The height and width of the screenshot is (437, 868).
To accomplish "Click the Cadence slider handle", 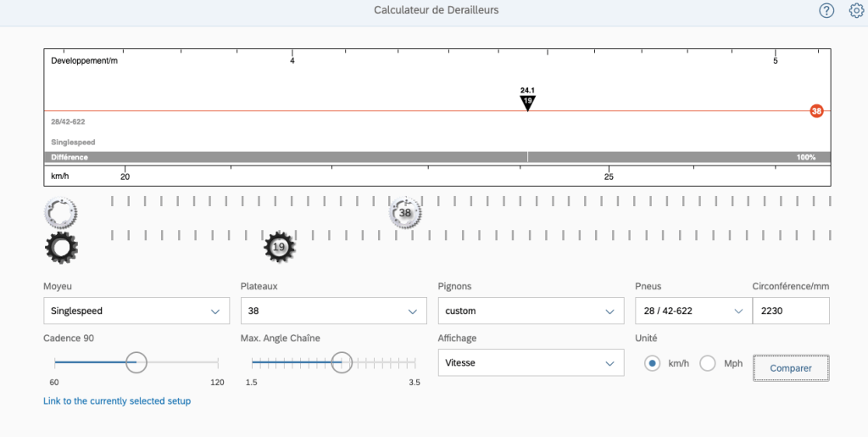I will 136,362.
